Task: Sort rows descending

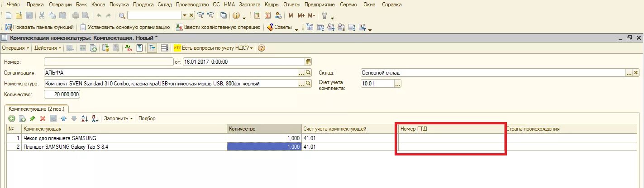Action: tap(95, 118)
